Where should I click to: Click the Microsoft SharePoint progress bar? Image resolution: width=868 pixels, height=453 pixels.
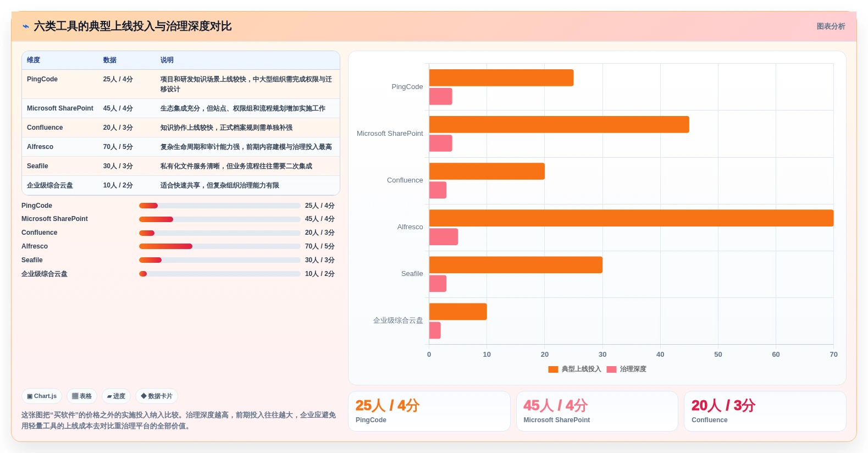click(x=219, y=219)
